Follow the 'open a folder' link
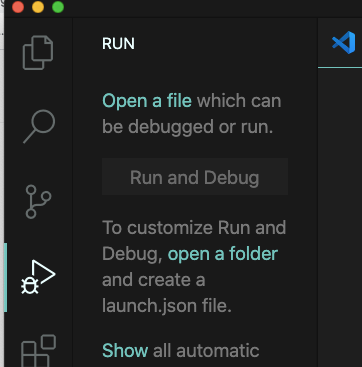 coord(223,254)
